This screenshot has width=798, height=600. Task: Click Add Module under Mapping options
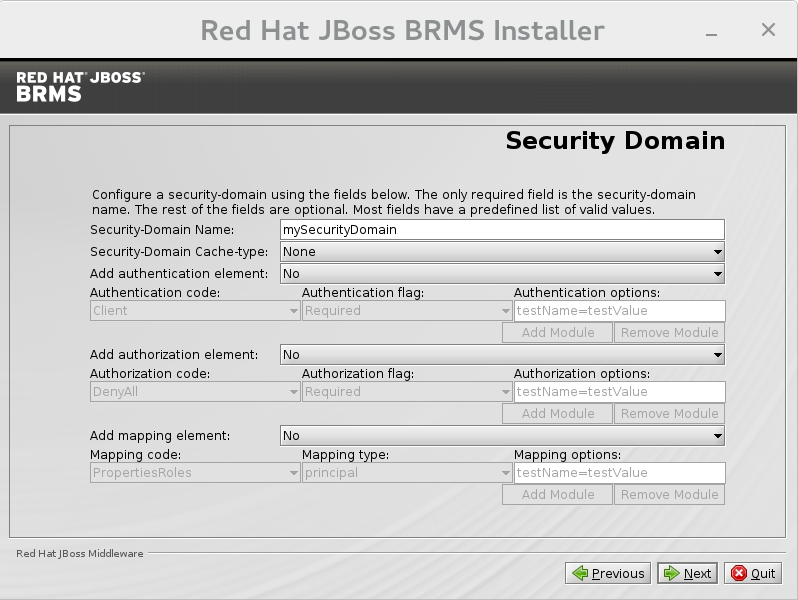pyautogui.click(x=557, y=495)
